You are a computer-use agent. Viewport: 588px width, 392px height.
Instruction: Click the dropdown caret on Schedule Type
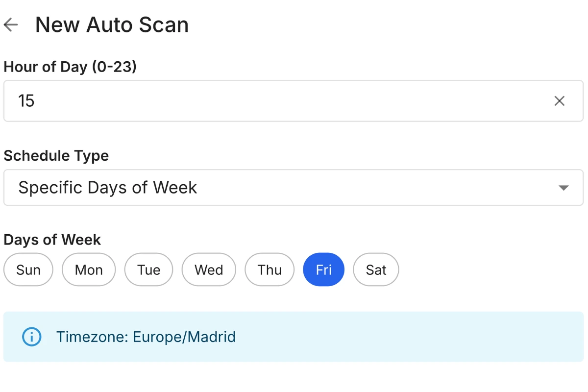(x=564, y=188)
